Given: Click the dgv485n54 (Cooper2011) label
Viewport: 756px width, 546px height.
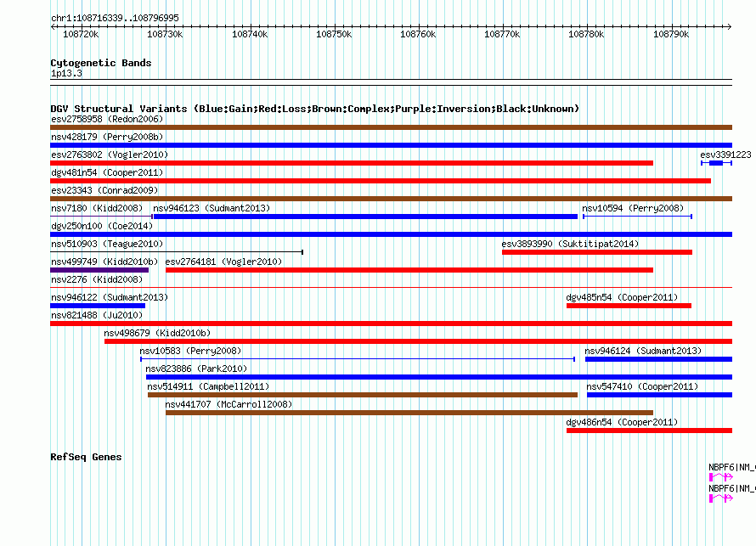Looking at the screenshot, I should pos(622,297).
